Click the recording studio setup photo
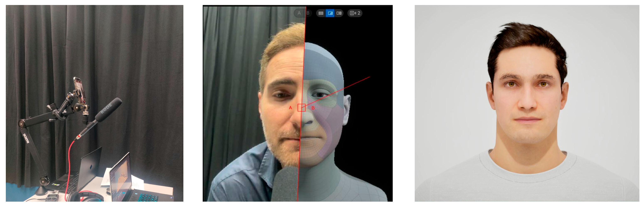 [94, 103]
